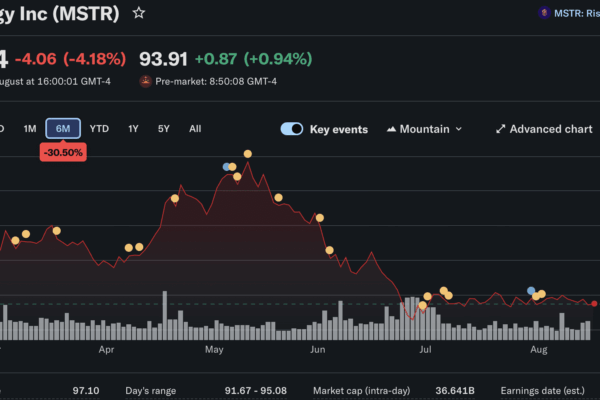Open the Mountain chart type dropdown
Screen dimensions: 600x400
point(424,129)
